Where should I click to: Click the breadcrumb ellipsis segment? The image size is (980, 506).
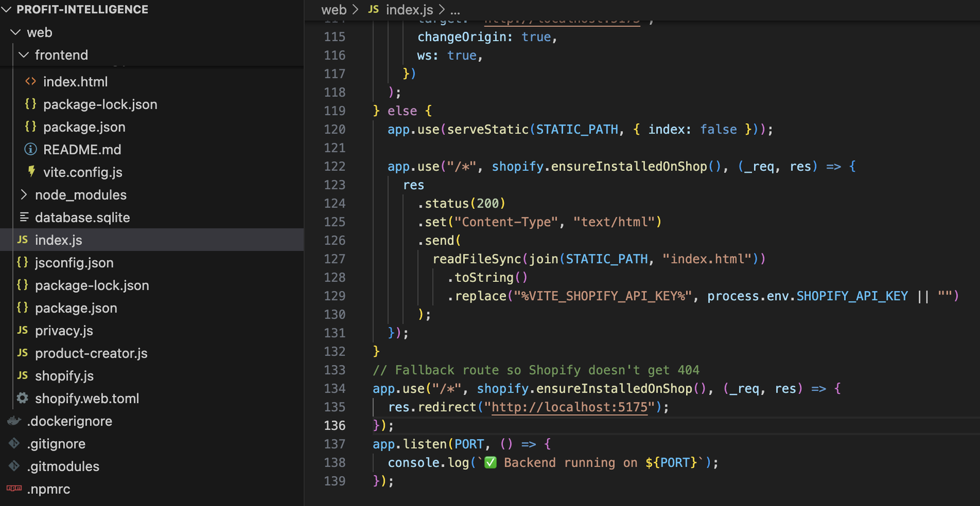pyautogui.click(x=455, y=10)
